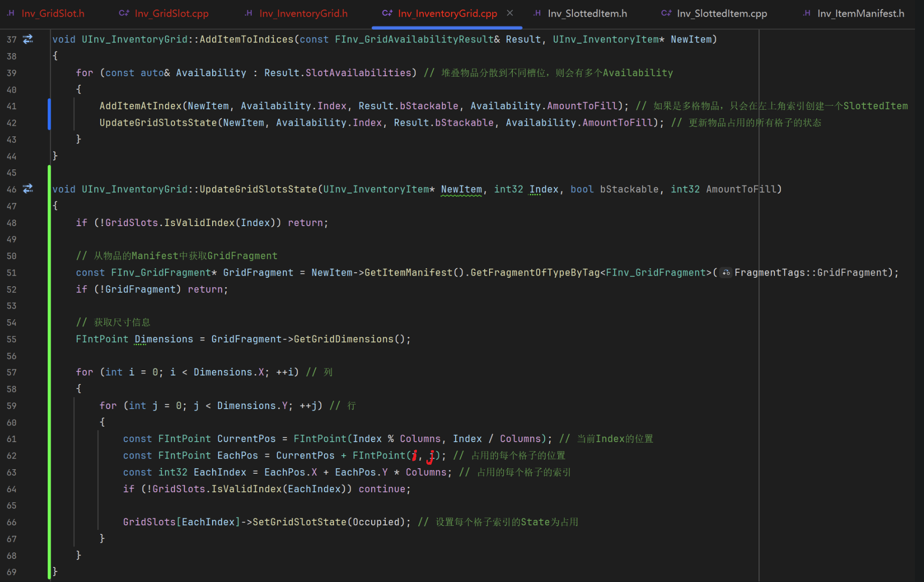Click line number 57 in the gutter
This screenshot has height=582, width=924.
(12, 372)
